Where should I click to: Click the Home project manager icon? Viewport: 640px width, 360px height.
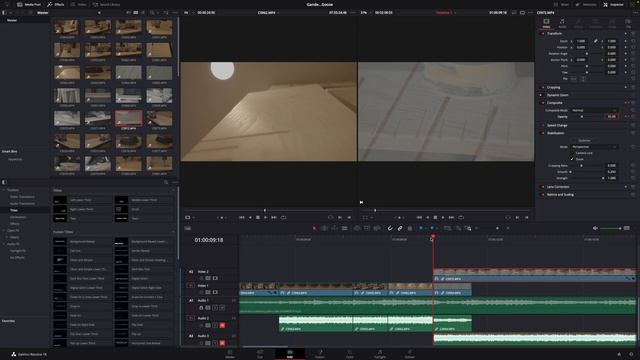(619, 354)
